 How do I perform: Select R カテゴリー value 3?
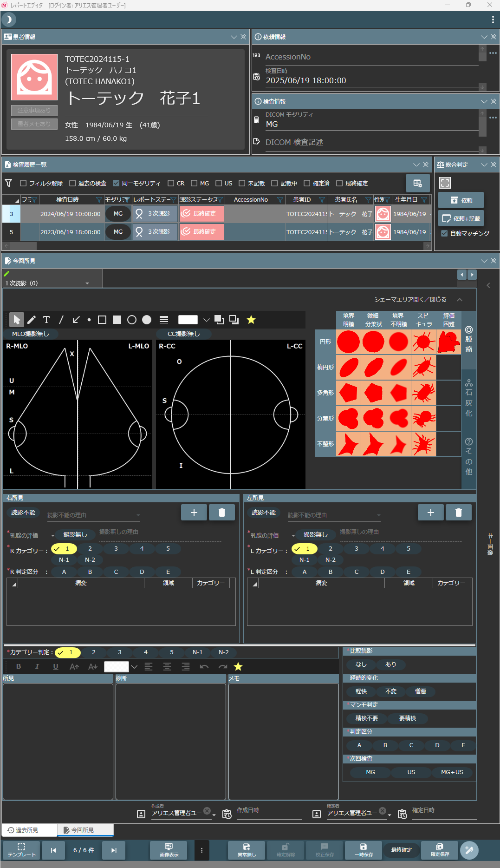[x=116, y=549]
